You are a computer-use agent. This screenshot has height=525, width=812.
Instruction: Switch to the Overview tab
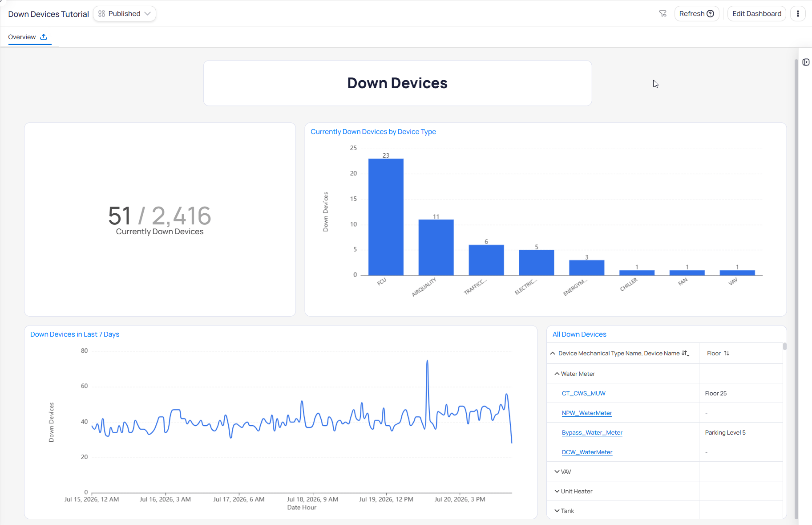pyautogui.click(x=22, y=37)
